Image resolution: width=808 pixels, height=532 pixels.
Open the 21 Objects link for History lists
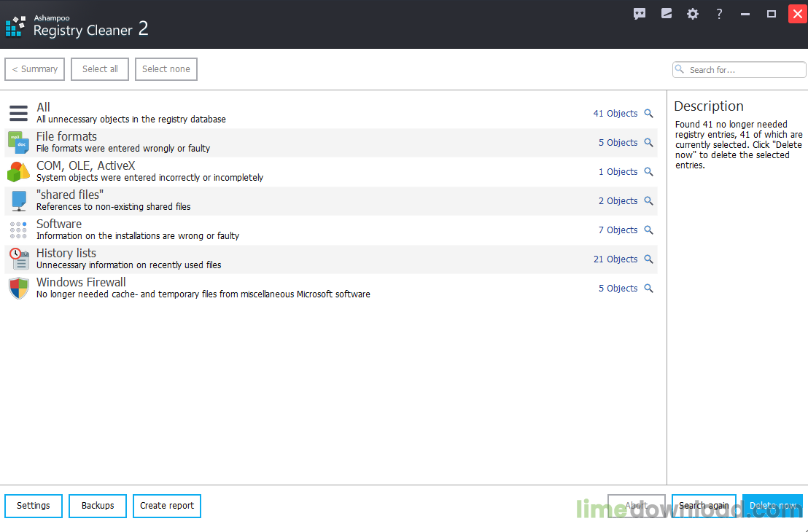pyautogui.click(x=617, y=259)
